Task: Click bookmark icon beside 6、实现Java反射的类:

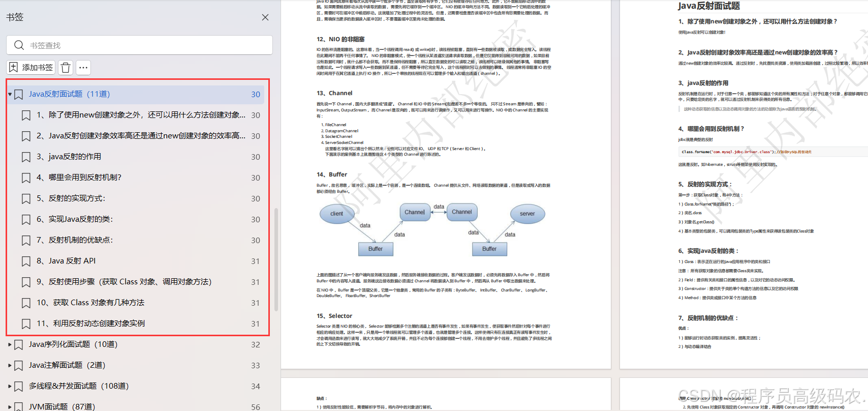Action: click(x=26, y=220)
